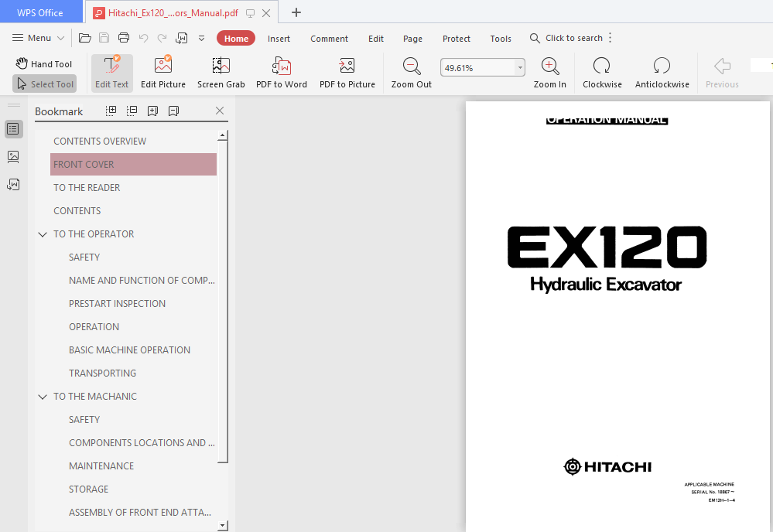Viewport: 773px width, 532px height.
Task: Click the Edit Picture tool
Action: [163, 73]
